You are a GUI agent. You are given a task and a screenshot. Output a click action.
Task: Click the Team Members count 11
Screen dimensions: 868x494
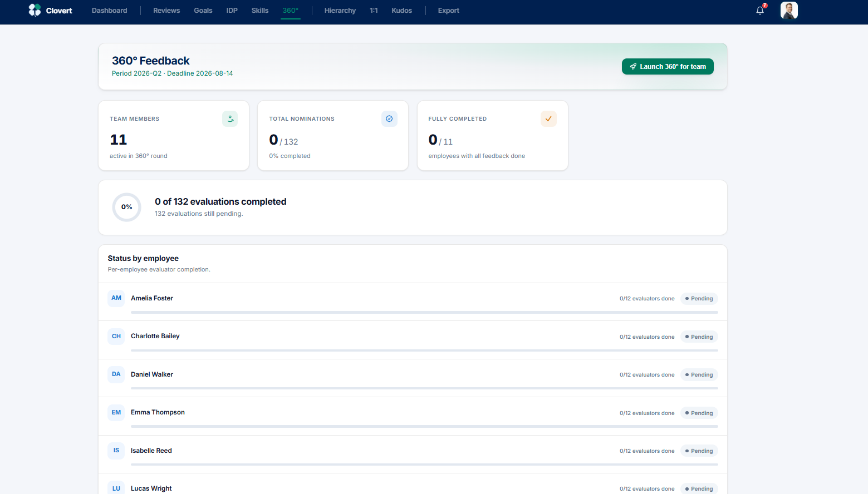click(118, 140)
